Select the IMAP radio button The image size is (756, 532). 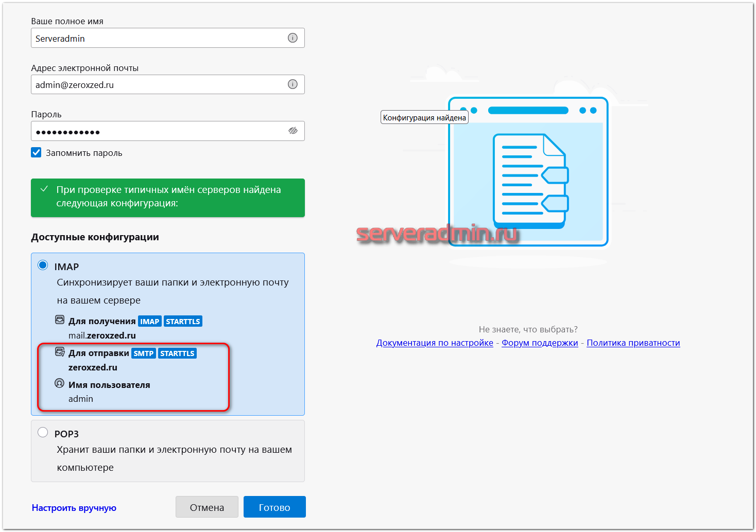click(x=43, y=265)
